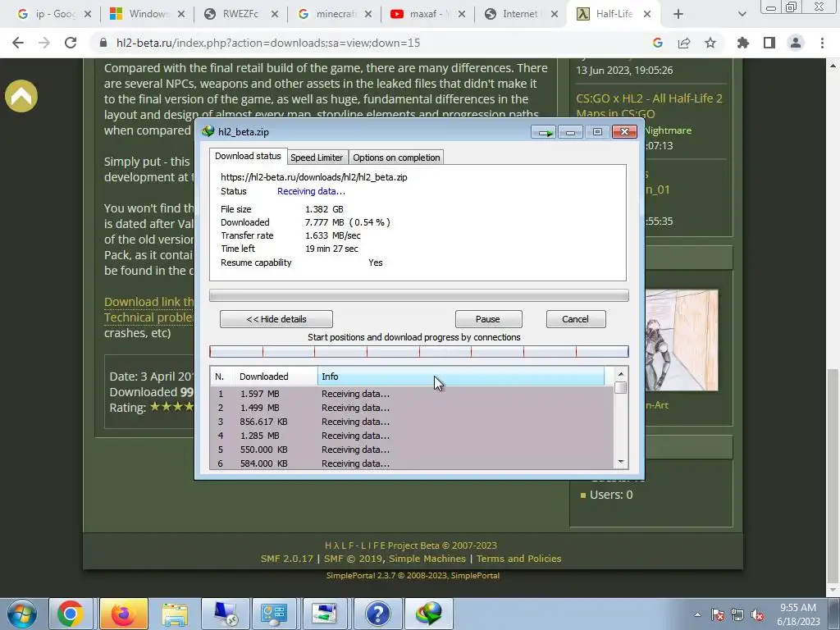Open the Options on completion tab
Screen dimensions: 840x630
tap(396, 157)
